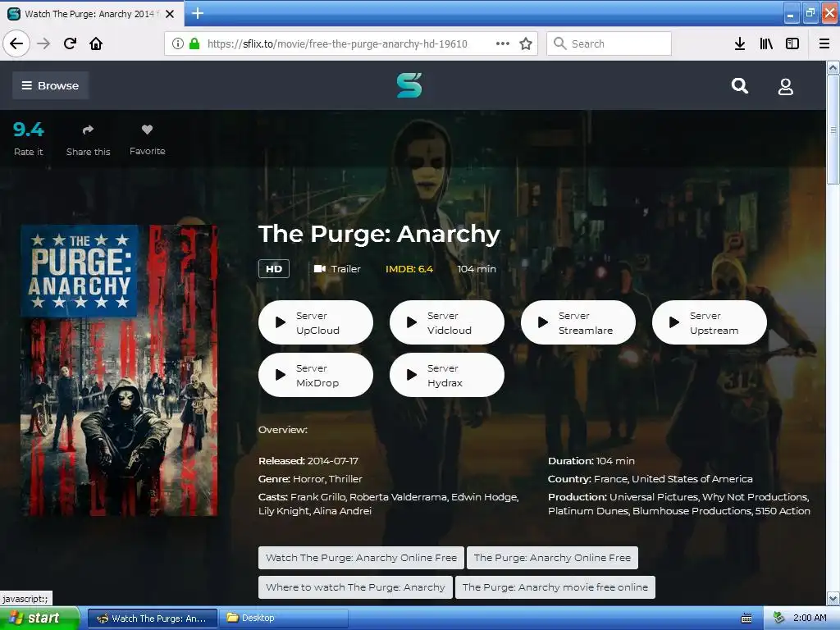Click tag Watch The Purge: Anarchy Online Free

[x=362, y=558]
